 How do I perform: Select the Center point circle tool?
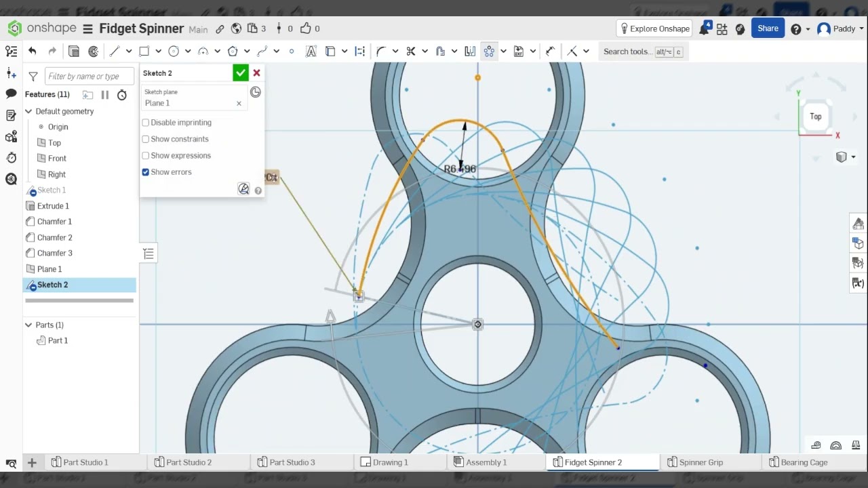(174, 52)
